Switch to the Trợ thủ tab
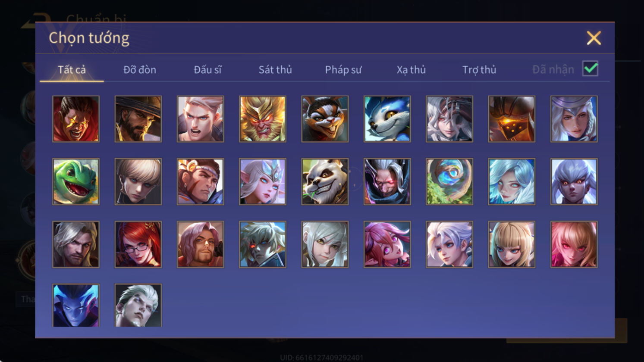This screenshot has width=644, height=362. coord(479,69)
